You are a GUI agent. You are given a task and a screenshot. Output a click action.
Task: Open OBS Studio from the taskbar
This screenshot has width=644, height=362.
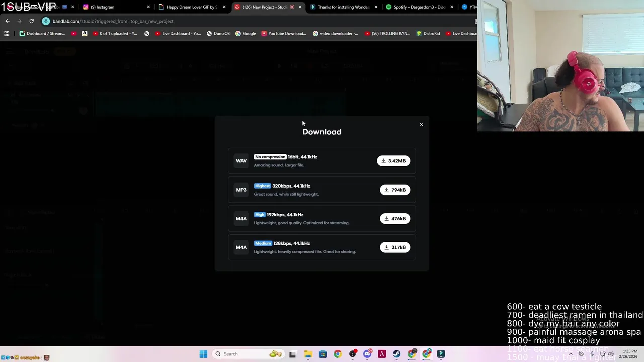coord(352,354)
